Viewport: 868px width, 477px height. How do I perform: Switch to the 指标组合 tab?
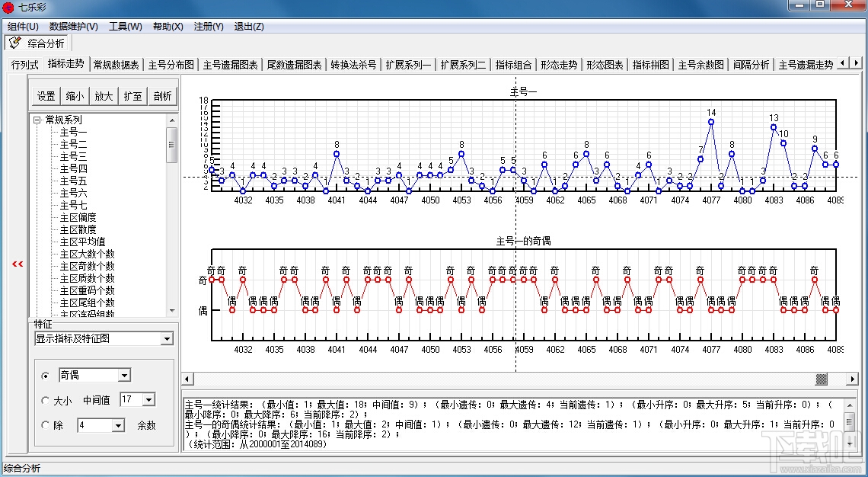513,65
